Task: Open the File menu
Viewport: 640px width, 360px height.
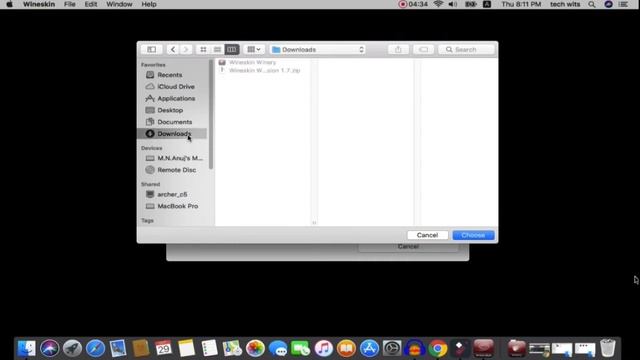Action: [x=69, y=4]
